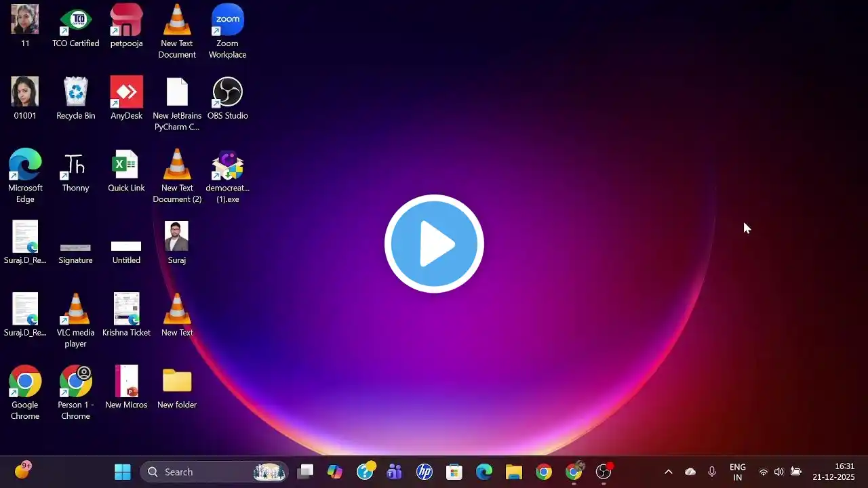
Task: Open the Microsoft Edge desktop shortcut
Action: click(x=25, y=176)
